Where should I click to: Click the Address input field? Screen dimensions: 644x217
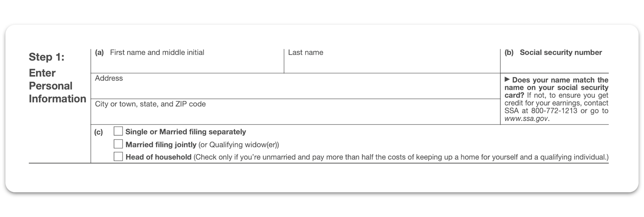coord(295,89)
